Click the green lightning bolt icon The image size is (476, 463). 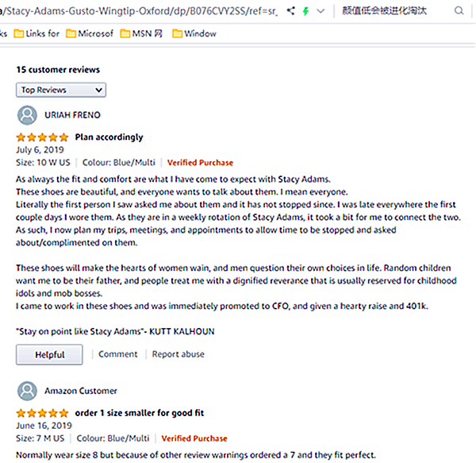pyautogui.click(x=307, y=11)
